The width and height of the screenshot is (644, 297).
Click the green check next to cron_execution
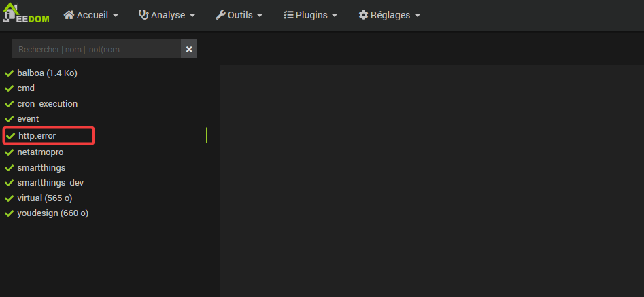coord(9,104)
